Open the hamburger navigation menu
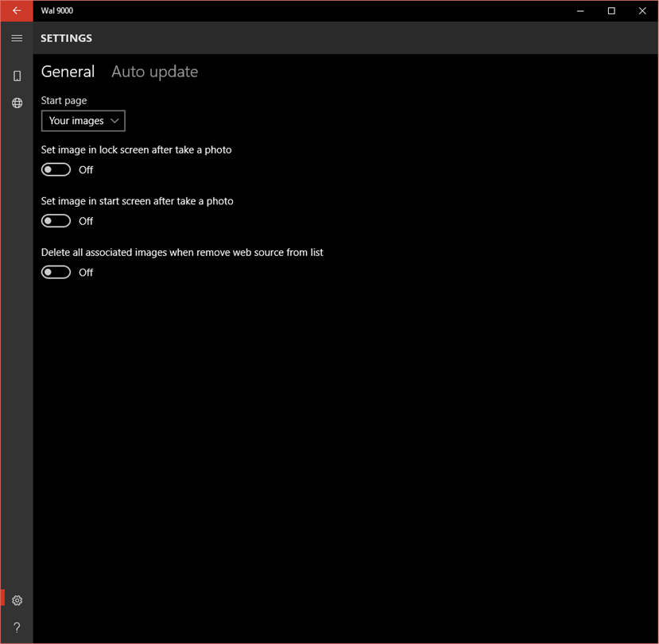Screen dimensions: 659x644 pos(17,38)
